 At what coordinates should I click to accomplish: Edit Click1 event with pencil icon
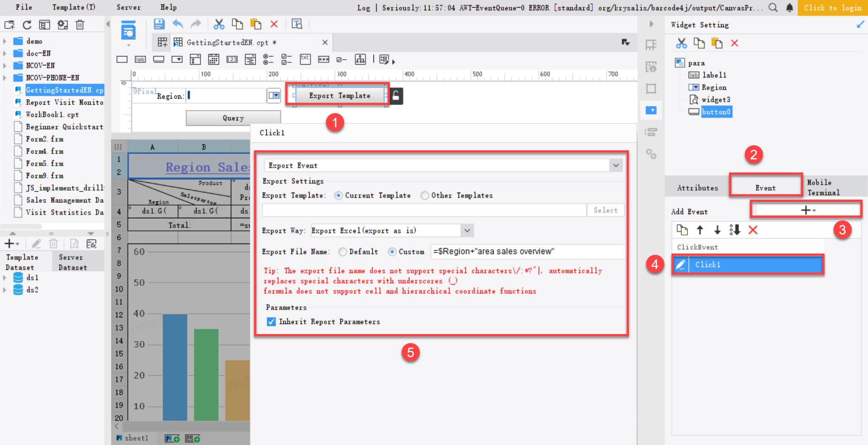681,265
